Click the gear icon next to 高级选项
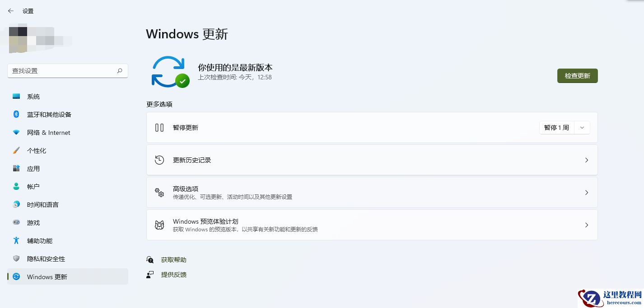This screenshot has height=308, width=644. (x=159, y=193)
